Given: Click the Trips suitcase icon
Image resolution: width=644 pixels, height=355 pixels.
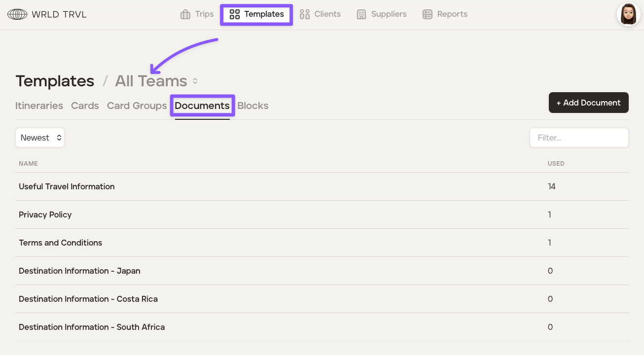Looking at the screenshot, I should (x=185, y=14).
